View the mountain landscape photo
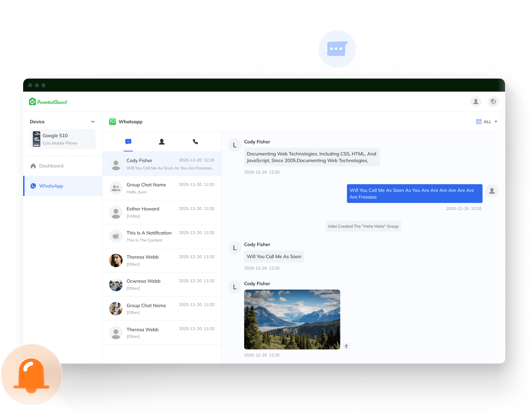This screenshot has height=419, width=532. tap(292, 319)
